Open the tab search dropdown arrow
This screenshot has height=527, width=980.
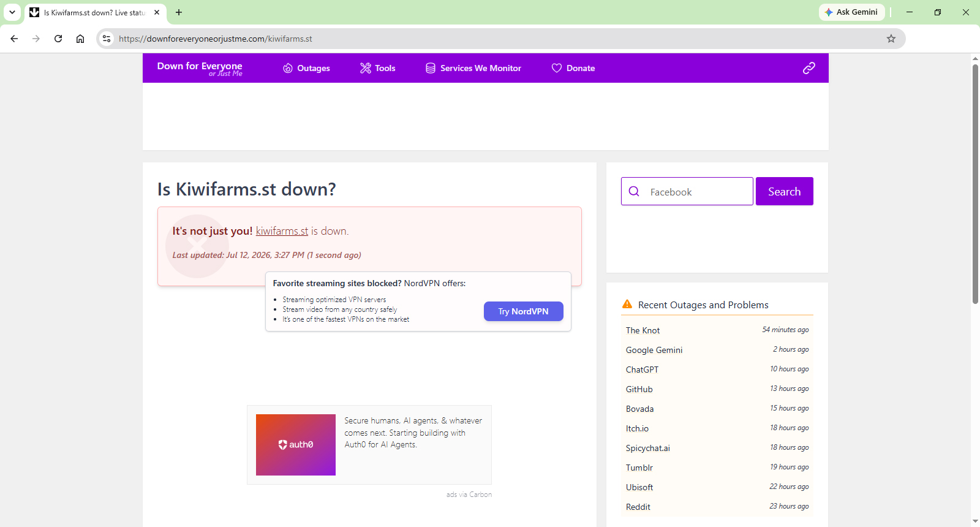tap(12, 12)
